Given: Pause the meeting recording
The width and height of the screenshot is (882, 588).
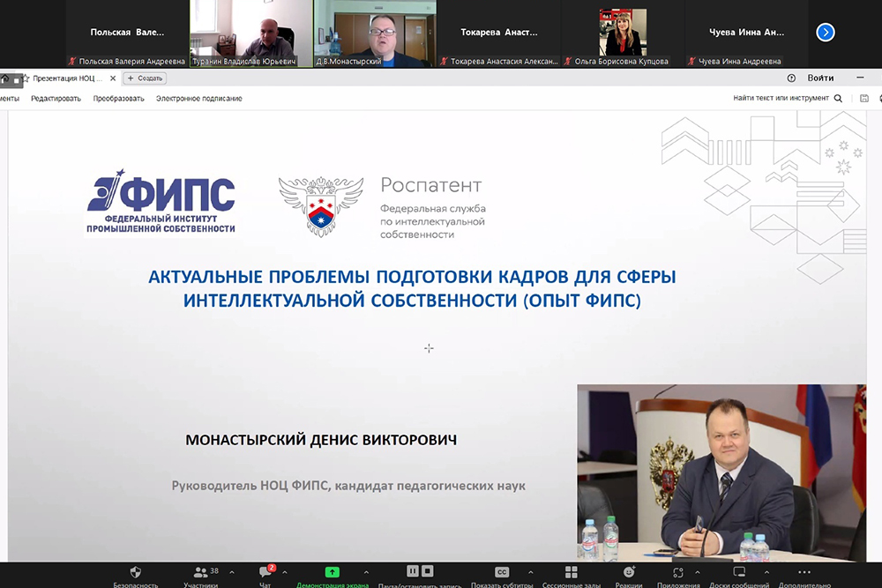Looking at the screenshot, I should coord(412,571).
